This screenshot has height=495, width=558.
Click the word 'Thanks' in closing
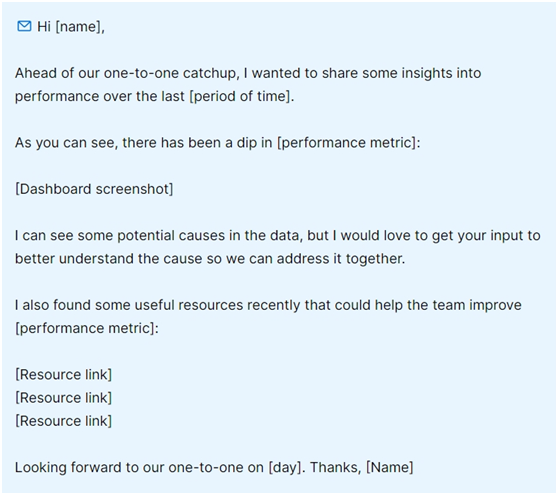pyautogui.click(x=333, y=468)
